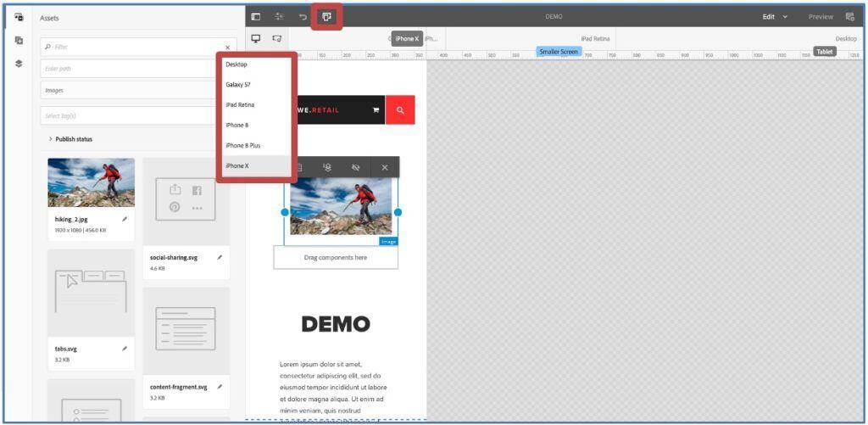Click the right resize handle of image
868x425 pixels.
(x=398, y=212)
